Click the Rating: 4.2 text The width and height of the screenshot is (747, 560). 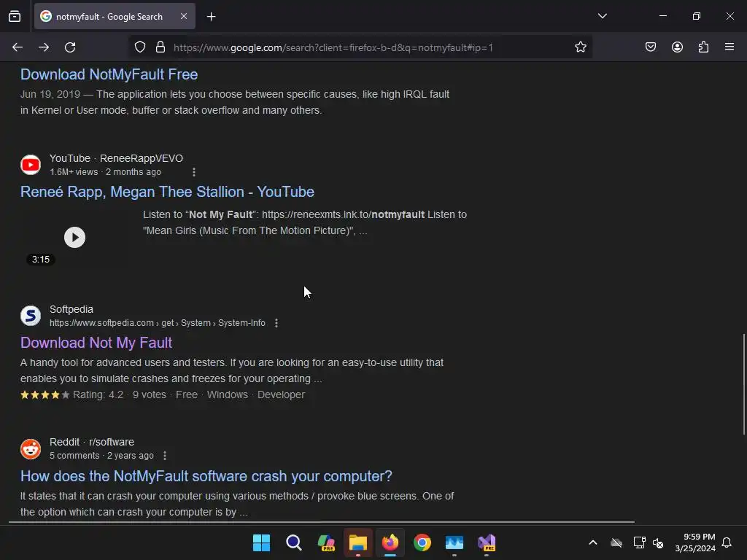(98, 394)
